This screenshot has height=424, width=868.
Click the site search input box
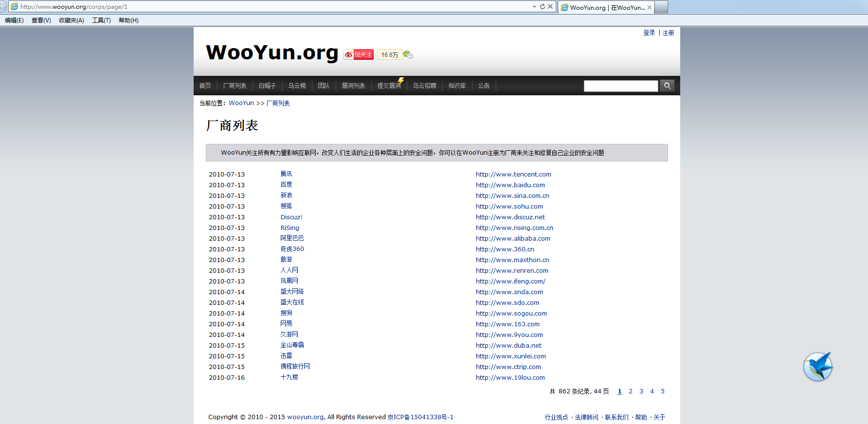(621, 86)
